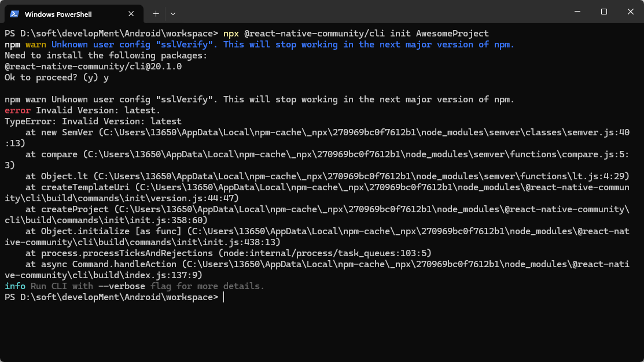Click 'Need to install the following packages:' line

[106, 56]
